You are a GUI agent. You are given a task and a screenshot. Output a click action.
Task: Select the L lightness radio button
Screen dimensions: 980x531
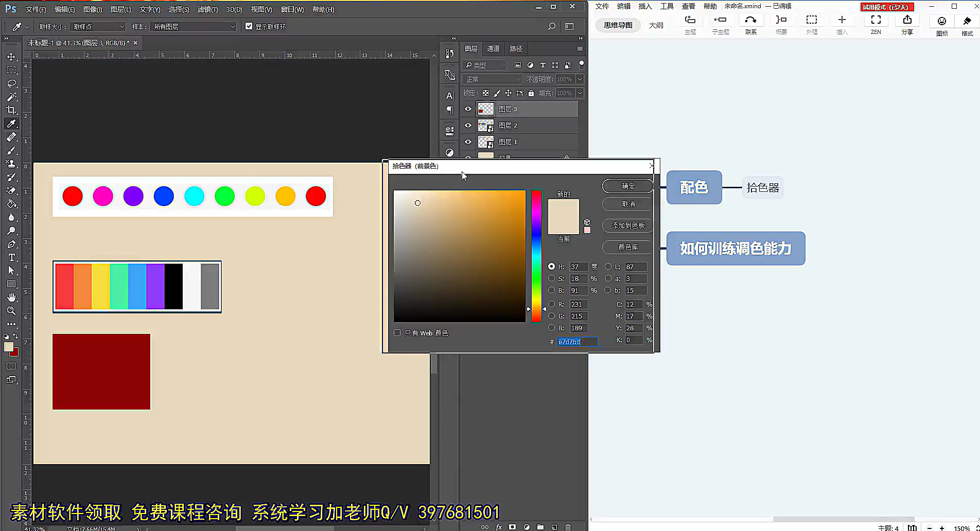(x=608, y=267)
